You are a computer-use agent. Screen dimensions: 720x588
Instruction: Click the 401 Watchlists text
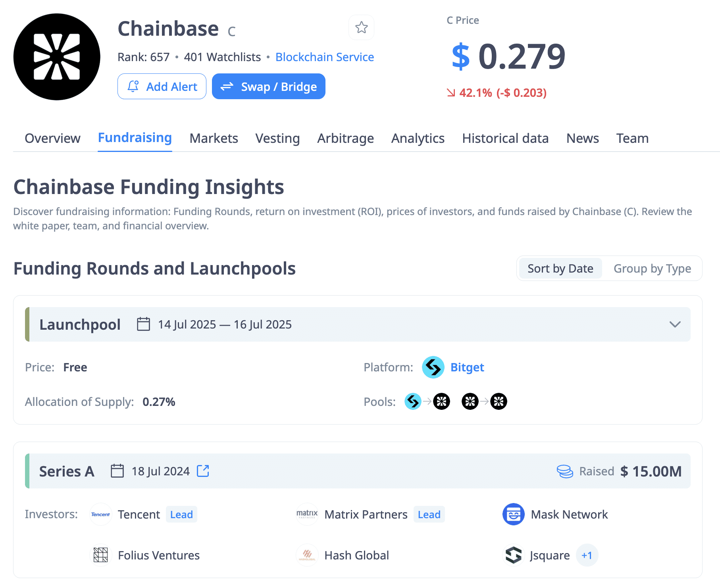[x=222, y=57]
